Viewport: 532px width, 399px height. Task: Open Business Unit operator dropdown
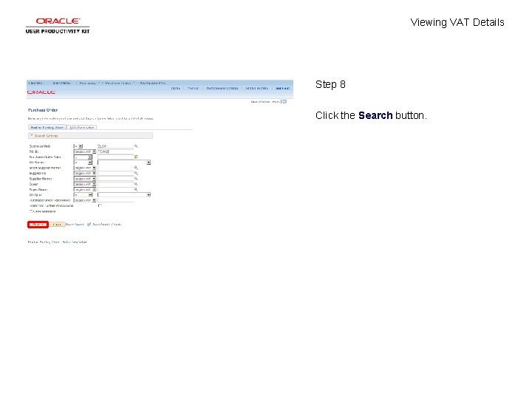(x=78, y=146)
